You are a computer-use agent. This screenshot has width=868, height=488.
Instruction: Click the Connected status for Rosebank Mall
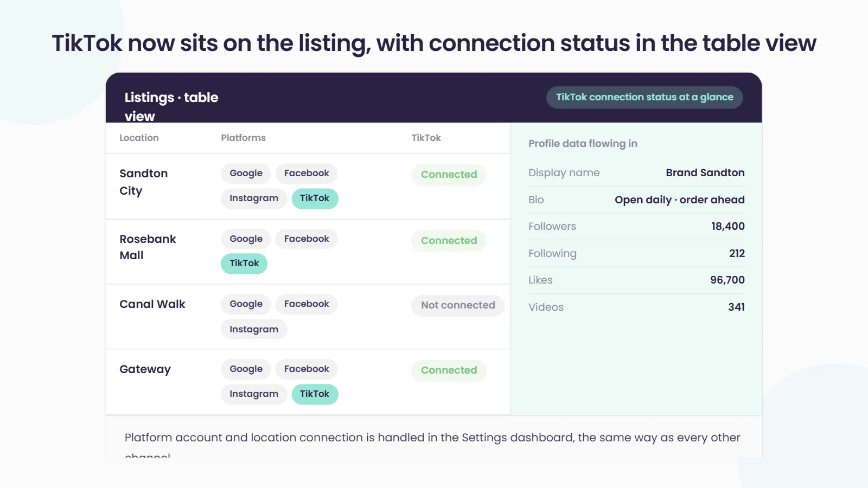(x=449, y=241)
